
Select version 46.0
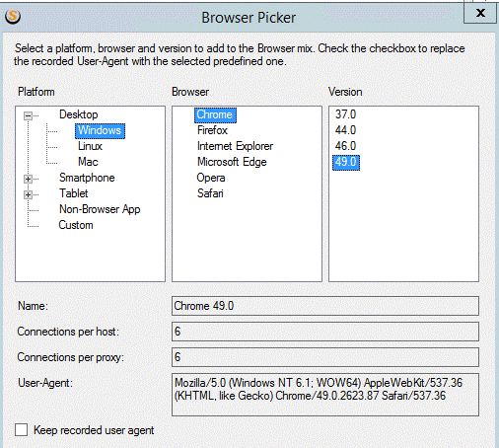point(345,146)
